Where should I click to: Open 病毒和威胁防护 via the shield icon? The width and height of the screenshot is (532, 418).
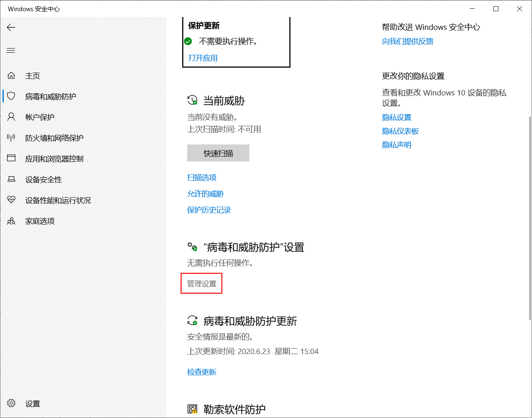[11, 96]
